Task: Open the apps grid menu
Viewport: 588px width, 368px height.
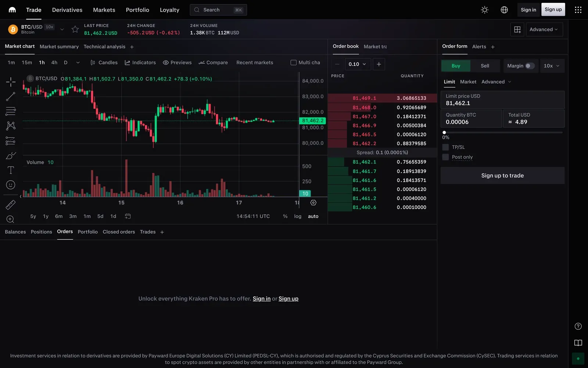Action: click(578, 10)
